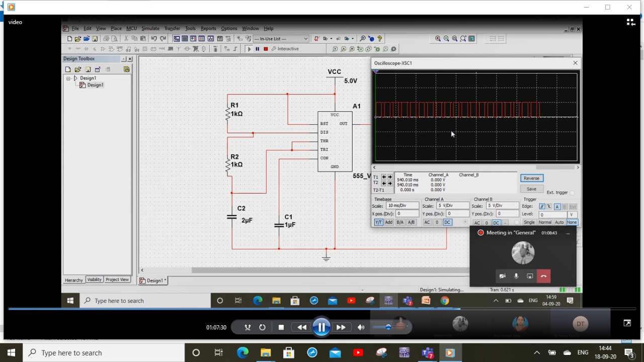Click the Run simulation play icon in Multisim
Image resolution: width=644 pixels, height=362 pixels.
coord(249,49)
